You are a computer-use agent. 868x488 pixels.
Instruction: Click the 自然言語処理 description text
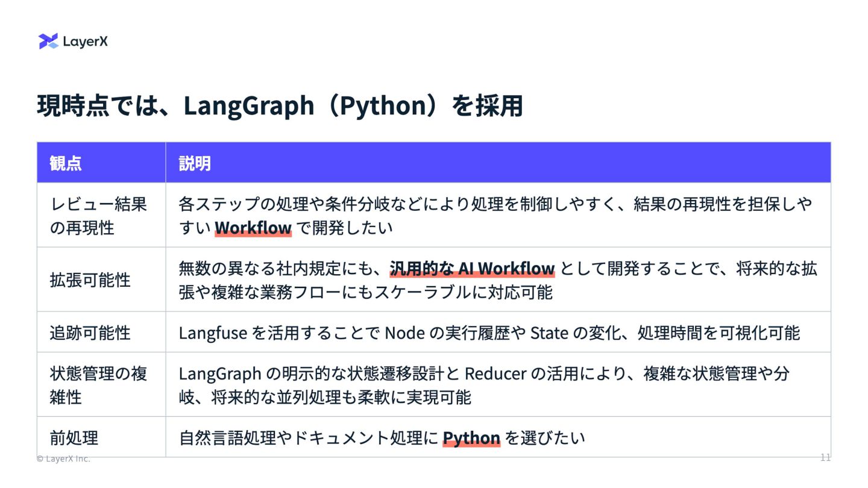coord(382,438)
